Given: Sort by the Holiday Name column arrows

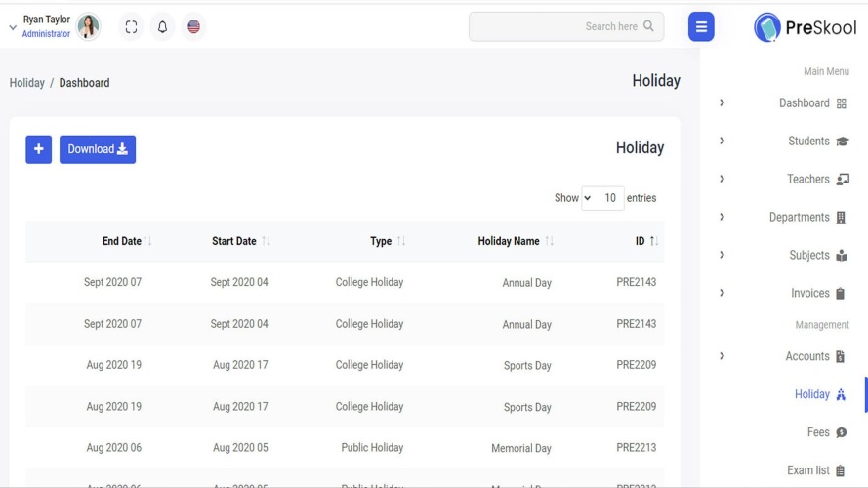Looking at the screenshot, I should 549,241.
